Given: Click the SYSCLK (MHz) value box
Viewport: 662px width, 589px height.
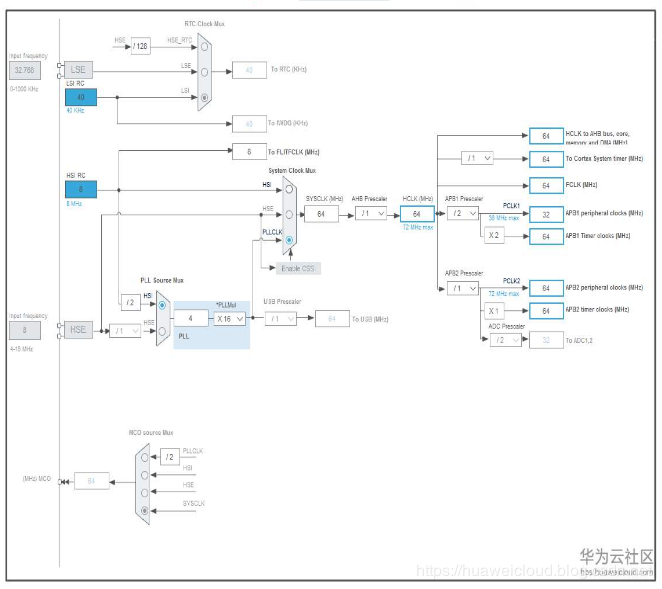Looking at the screenshot, I should (321, 214).
